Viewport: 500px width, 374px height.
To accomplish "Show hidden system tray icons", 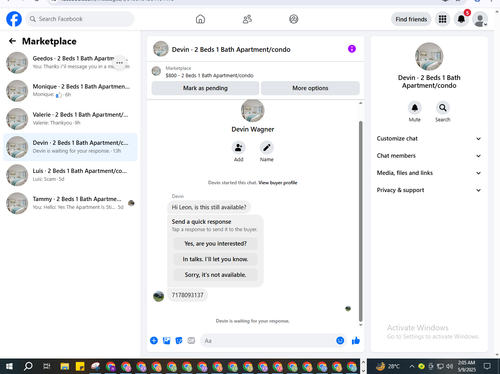I will point(412,367).
